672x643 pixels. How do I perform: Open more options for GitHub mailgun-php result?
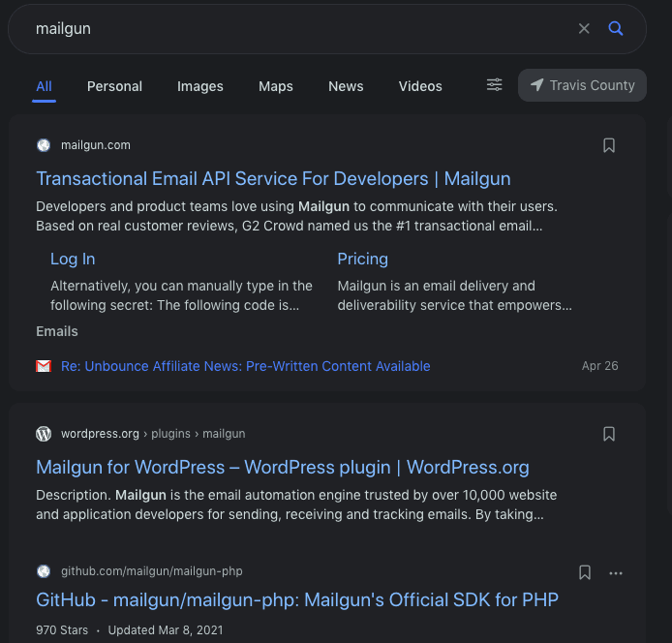616,573
